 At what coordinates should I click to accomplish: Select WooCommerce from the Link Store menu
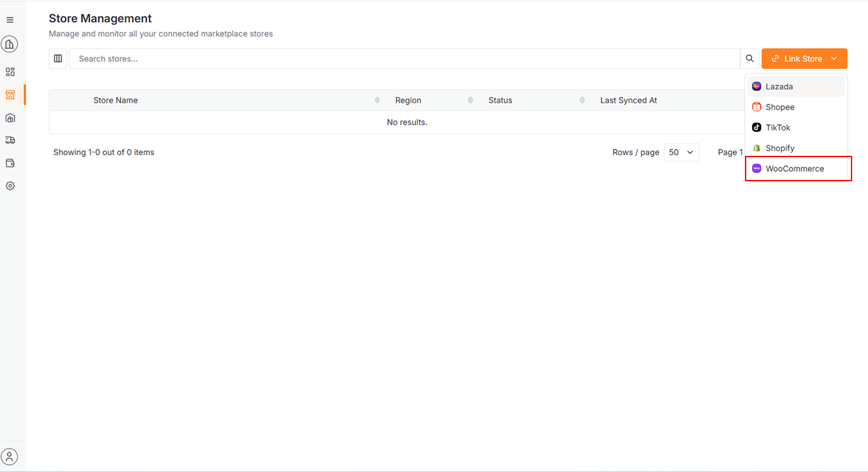pos(794,169)
